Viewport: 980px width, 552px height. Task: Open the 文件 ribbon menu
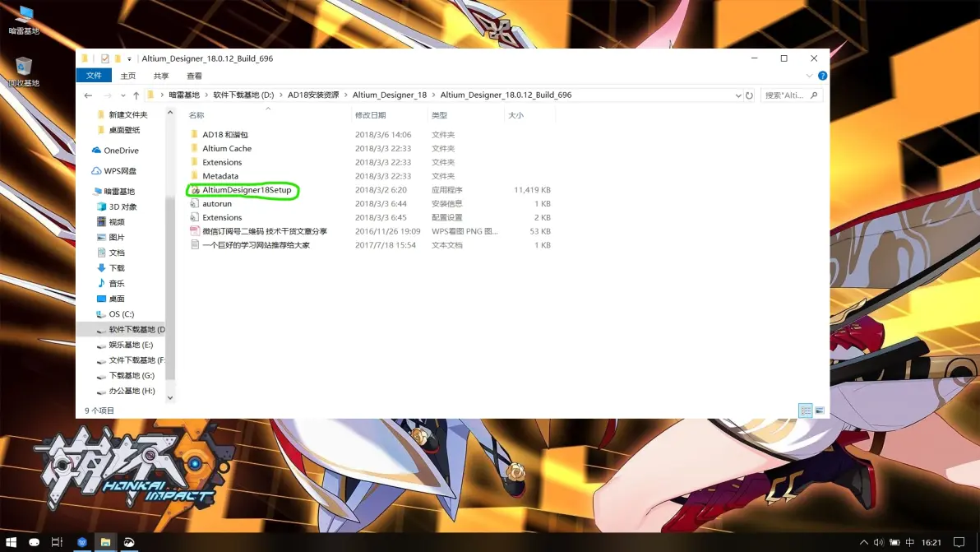pos(94,76)
